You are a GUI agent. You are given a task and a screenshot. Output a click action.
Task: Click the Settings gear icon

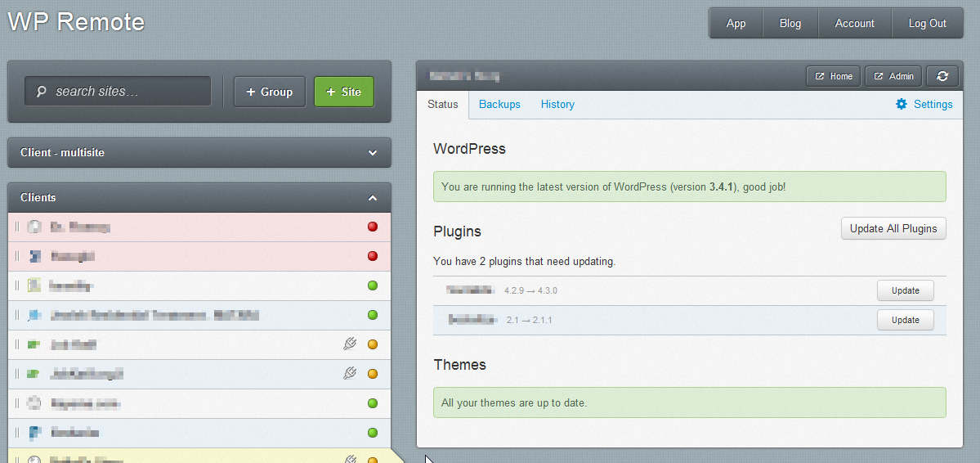point(902,104)
